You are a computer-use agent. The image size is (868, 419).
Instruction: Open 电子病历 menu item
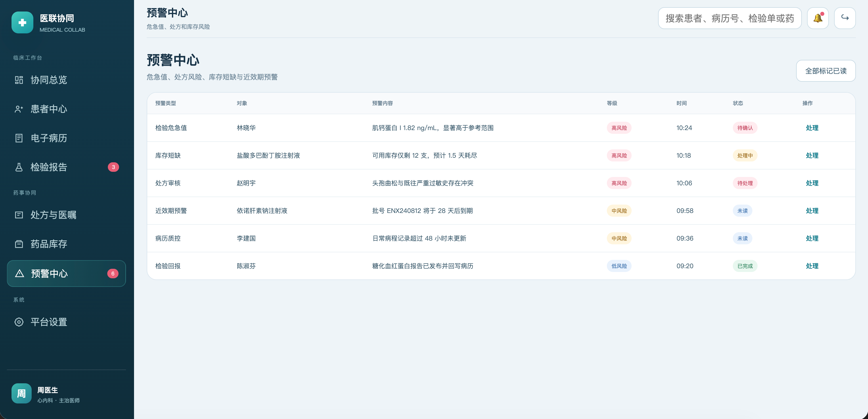pyautogui.click(x=66, y=138)
